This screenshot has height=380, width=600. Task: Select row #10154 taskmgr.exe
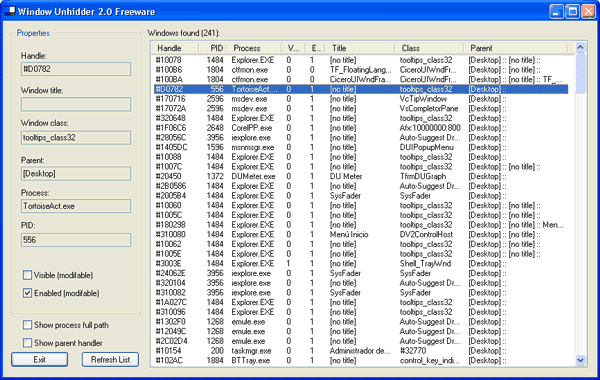[361, 351]
